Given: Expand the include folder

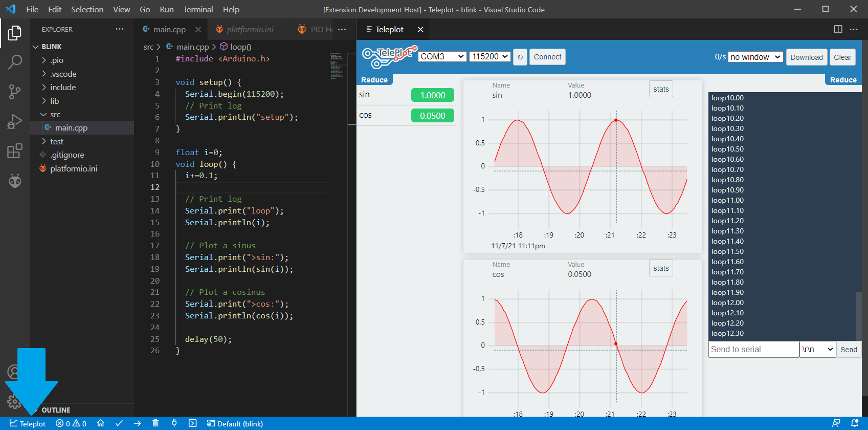Looking at the screenshot, I should 82,88.
